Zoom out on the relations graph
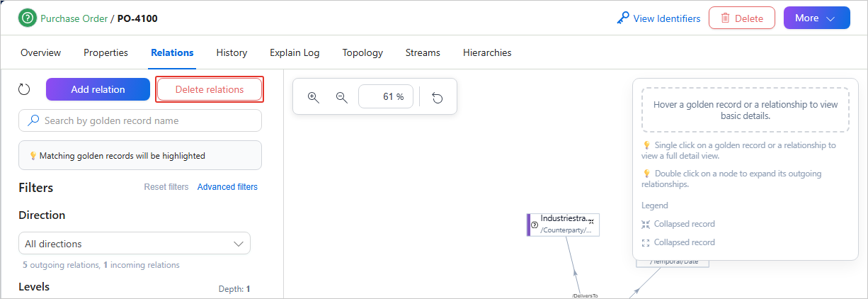 [x=341, y=97]
